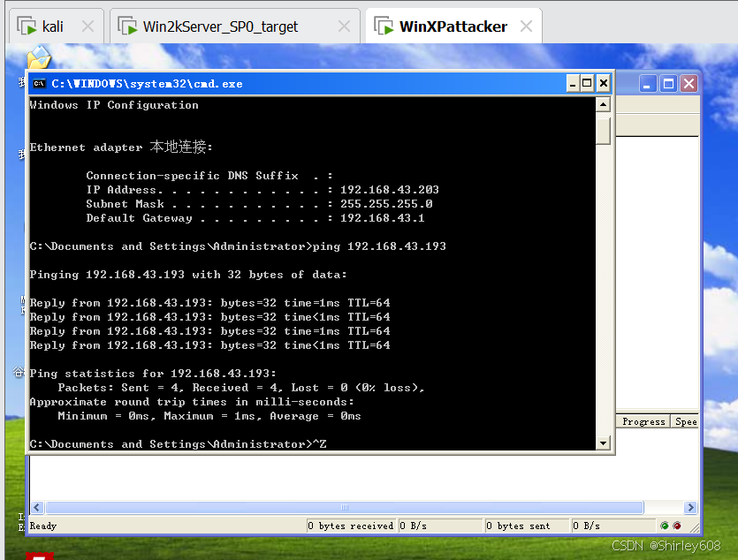738x560 pixels.
Task: Close the kali tab
Action: (88, 26)
